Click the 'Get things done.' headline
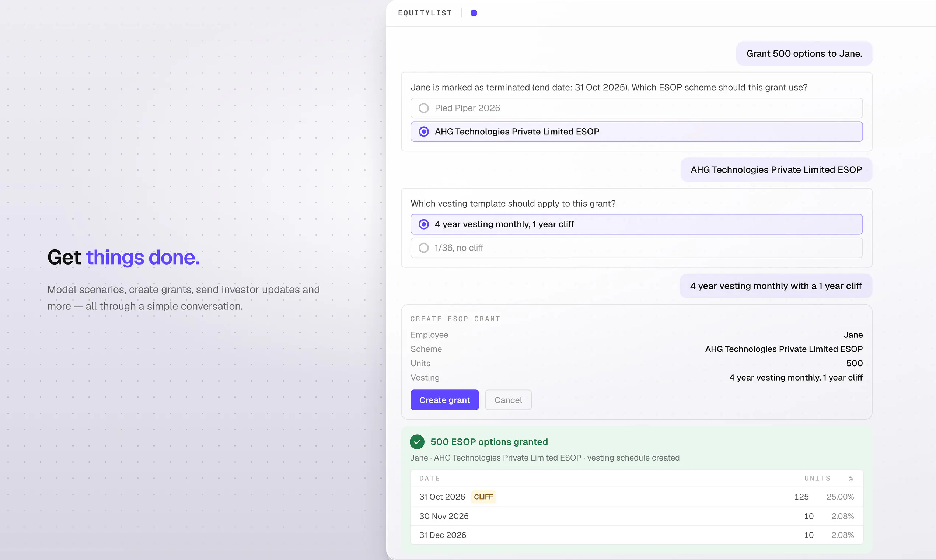This screenshot has width=936, height=560. pyautogui.click(x=123, y=258)
